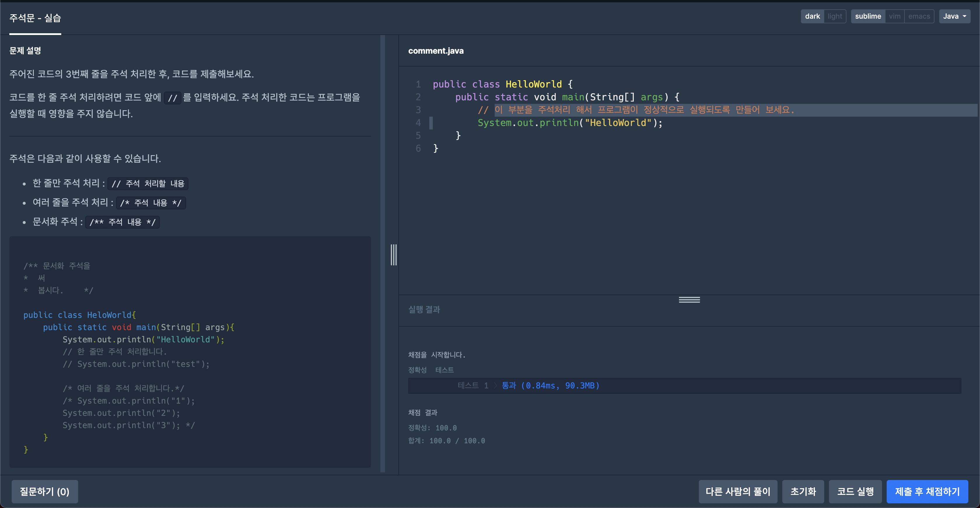Select vim keymap mode
980x508 pixels.
coord(895,16)
